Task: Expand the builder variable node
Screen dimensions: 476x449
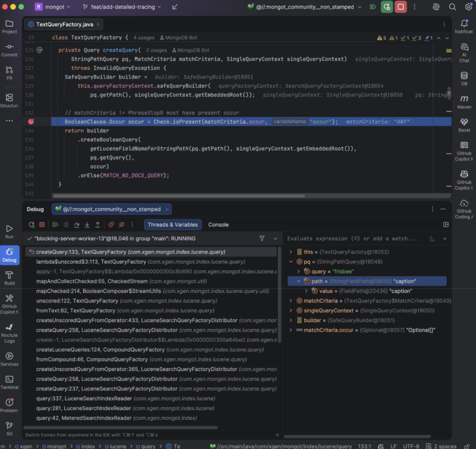Action: click(x=291, y=320)
